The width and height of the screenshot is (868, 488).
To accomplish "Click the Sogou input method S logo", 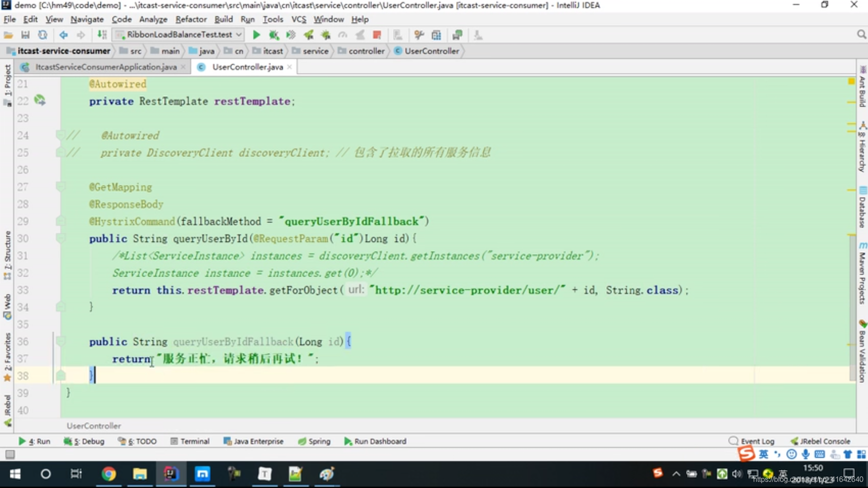I will [746, 453].
